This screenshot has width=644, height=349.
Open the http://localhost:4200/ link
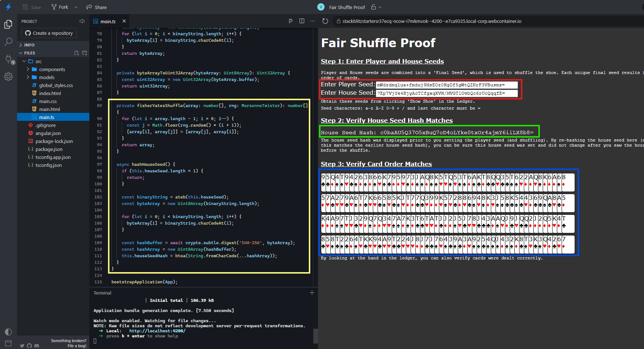click(157, 331)
